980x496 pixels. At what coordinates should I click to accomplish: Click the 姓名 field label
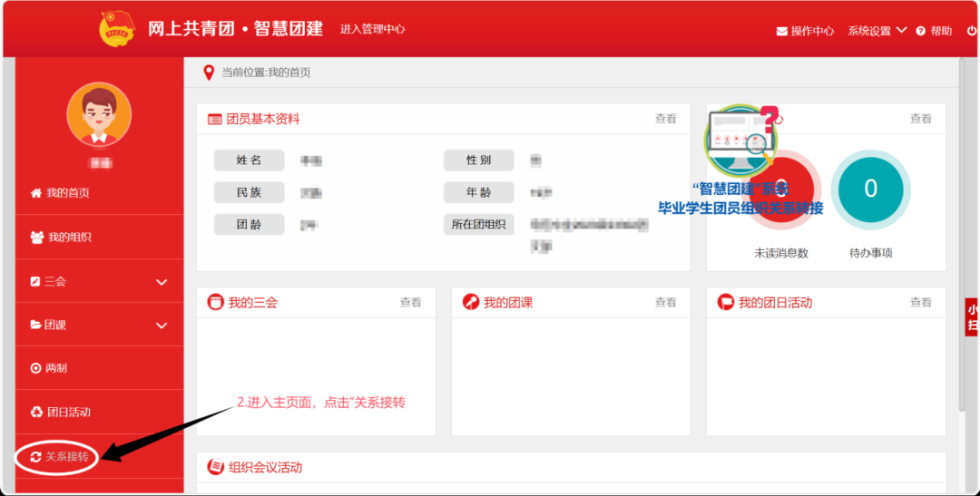tap(249, 160)
